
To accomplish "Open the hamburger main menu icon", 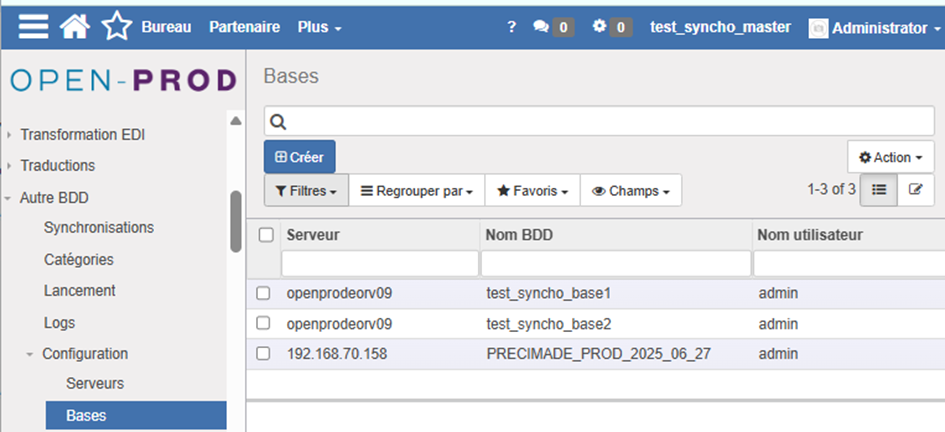I will [34, 27].
